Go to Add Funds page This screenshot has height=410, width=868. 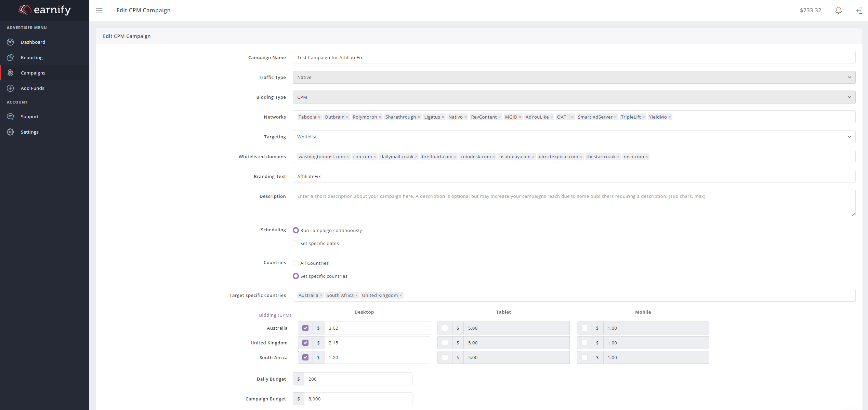coord(44,88)
